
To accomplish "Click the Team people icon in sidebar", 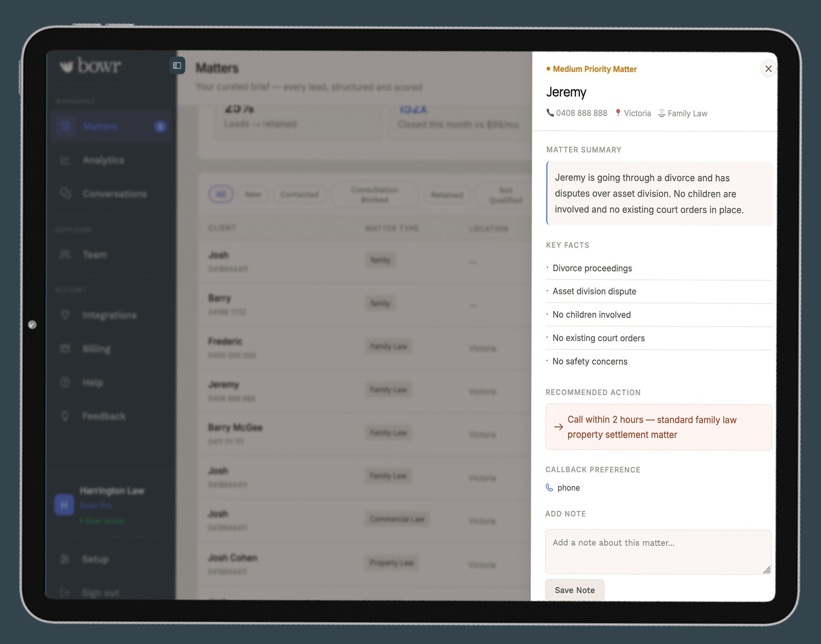I will click(65, 254).
